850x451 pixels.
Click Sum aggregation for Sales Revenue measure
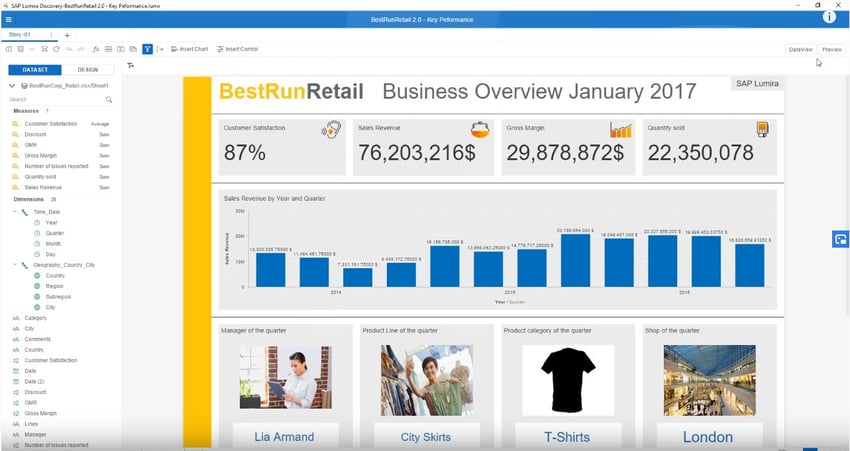pyautogui.click(x=105, y=188)
